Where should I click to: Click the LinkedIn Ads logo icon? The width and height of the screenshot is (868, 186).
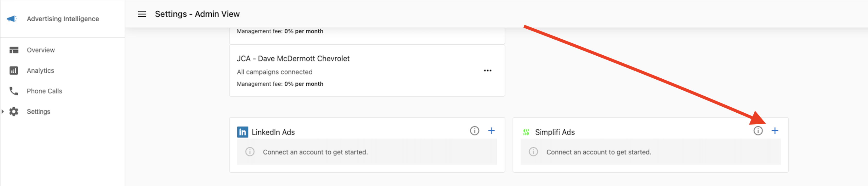242,132
